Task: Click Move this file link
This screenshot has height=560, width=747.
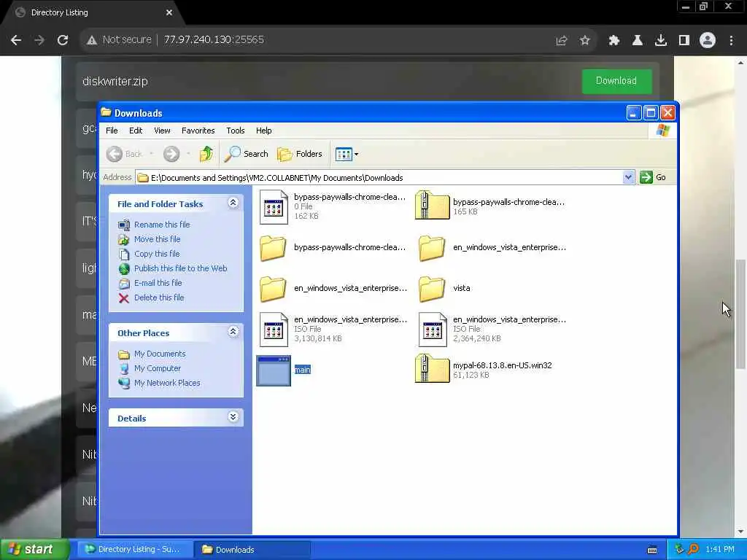Action: (158, 239)
